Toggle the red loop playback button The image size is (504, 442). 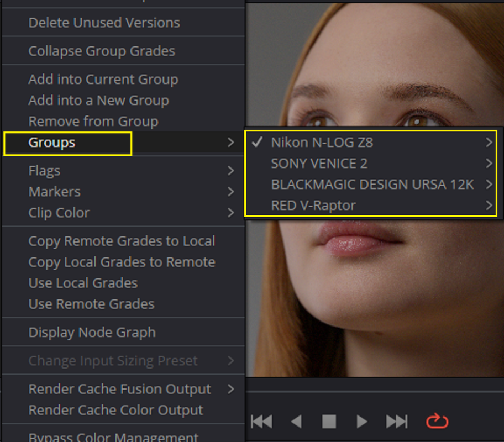(437, 421)
